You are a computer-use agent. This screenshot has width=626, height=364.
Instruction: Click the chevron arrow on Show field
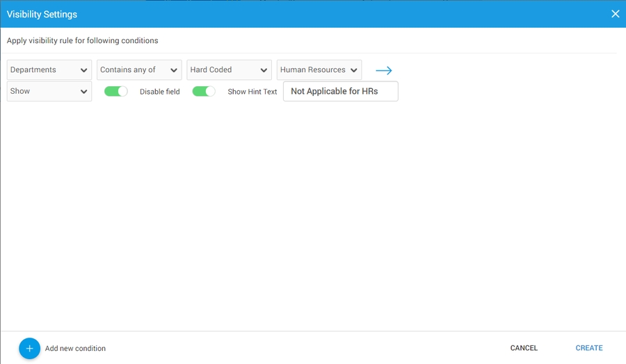click(x=84, y=92)
